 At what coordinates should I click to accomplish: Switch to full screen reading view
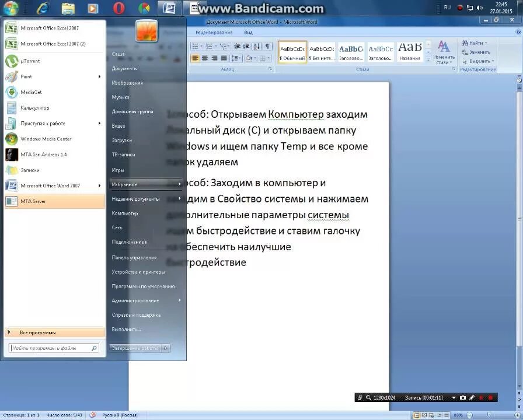click(424, 415)
